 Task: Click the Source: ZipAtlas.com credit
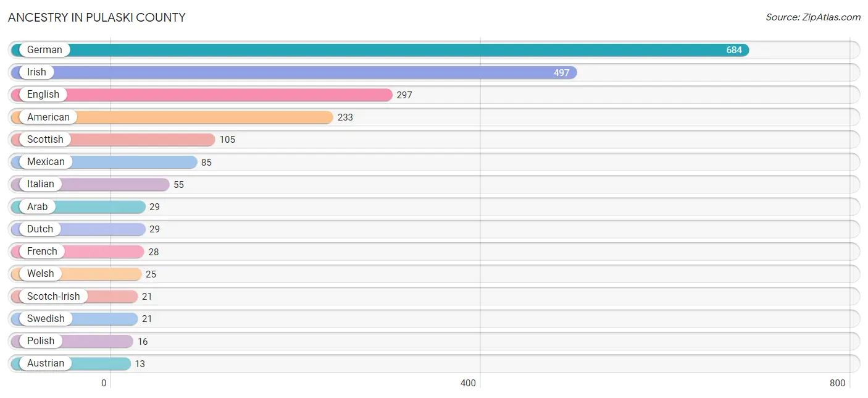click(x=813, y=17)
